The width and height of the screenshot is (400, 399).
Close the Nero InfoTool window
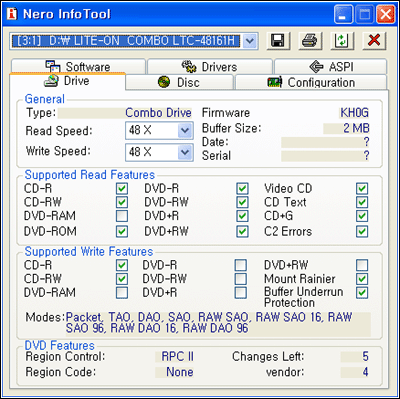pos(386,15)
